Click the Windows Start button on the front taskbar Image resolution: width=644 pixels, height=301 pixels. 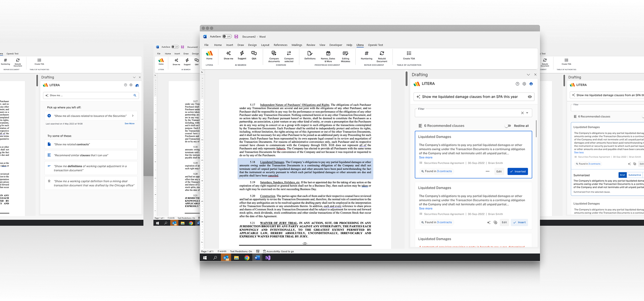tap(205, 258)
